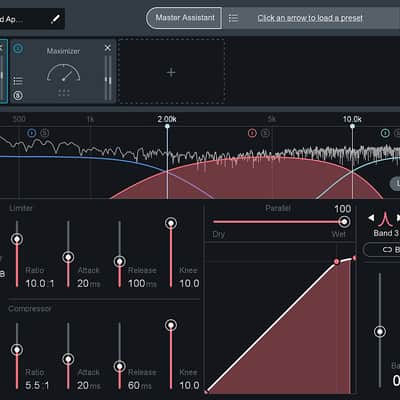Click the Compressor Knee slider knob

tap(171, 325)
